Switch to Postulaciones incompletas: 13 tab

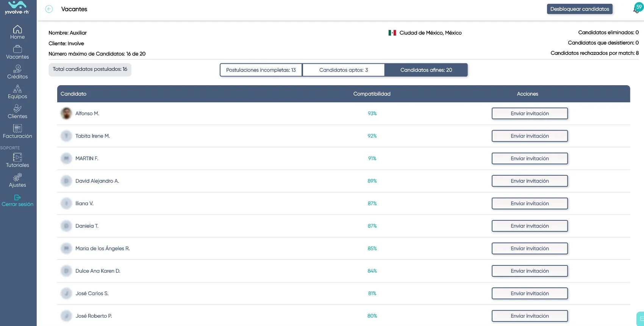tap(261, 70)
